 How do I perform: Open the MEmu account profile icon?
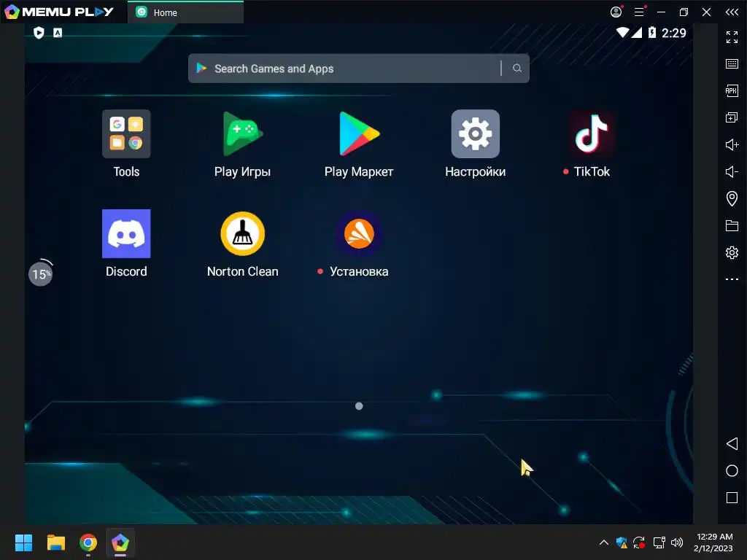pos(616,12)
